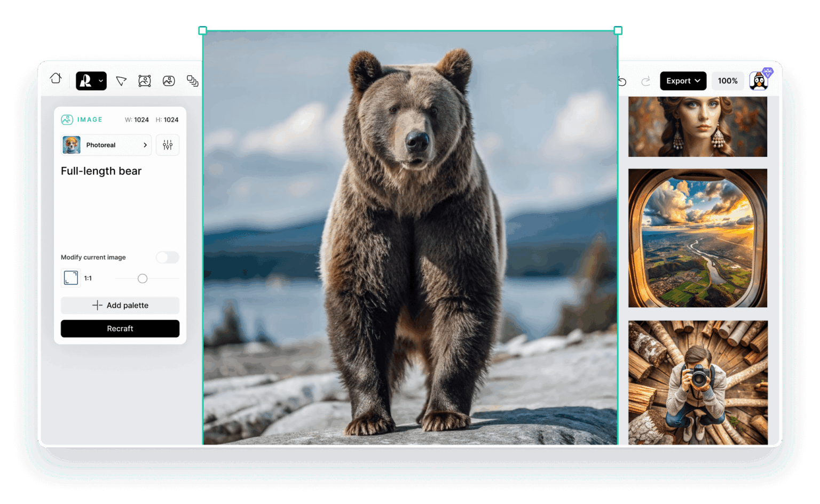This screenshot has width=820, height=504.
Task: Click Add palette button
Action: click(x=120, y=306)
